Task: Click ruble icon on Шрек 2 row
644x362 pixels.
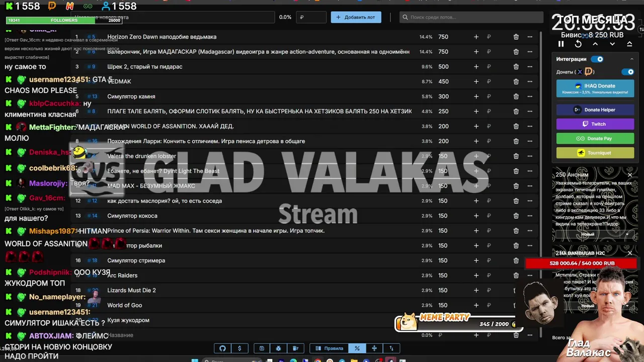Action: click(x=489, y=66)
